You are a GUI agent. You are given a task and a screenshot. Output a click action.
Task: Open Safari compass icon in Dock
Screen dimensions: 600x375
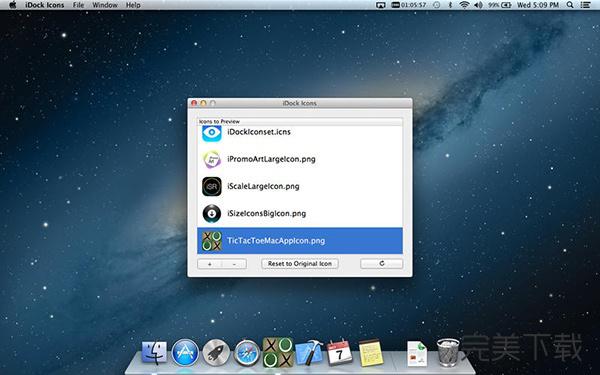247,353
